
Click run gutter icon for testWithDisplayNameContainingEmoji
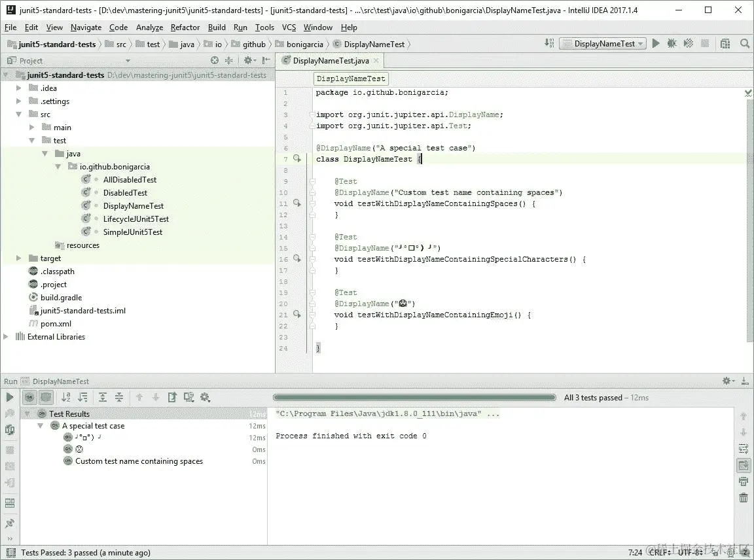click(296, 315)
